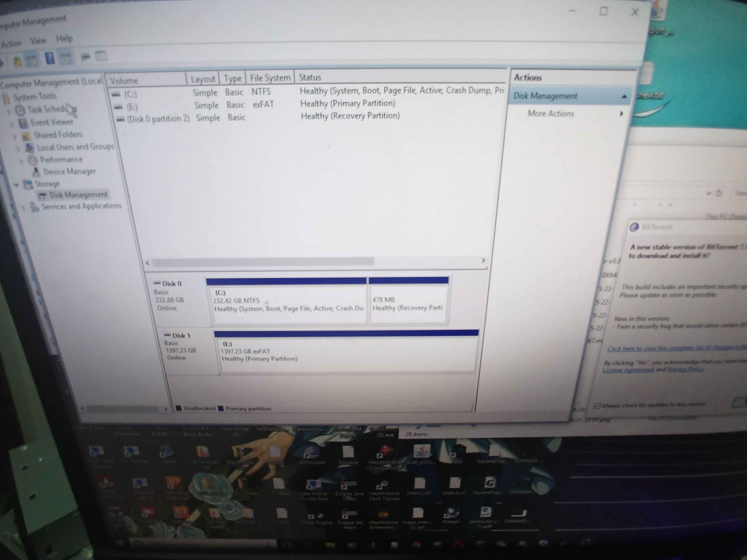This screenshot has width=747, height=560.
Task: Open the blue question-mark Help toolbar icon
Action: pos(50,58)
